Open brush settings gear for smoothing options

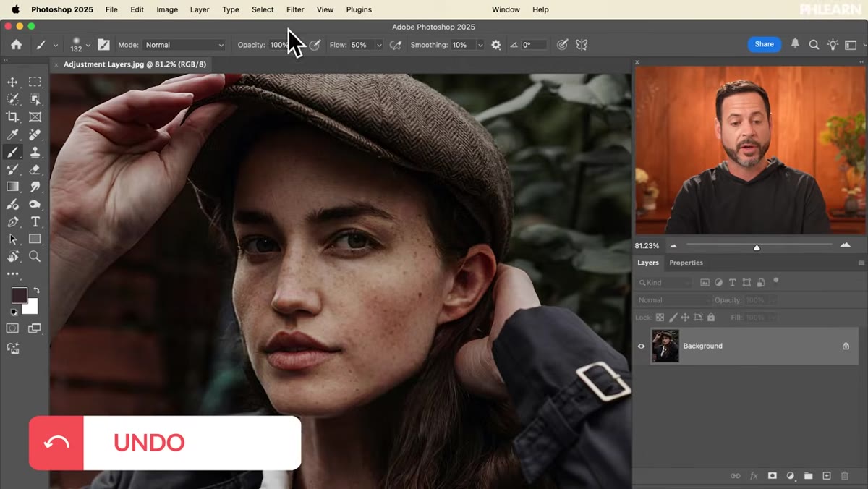click(495, 45)
